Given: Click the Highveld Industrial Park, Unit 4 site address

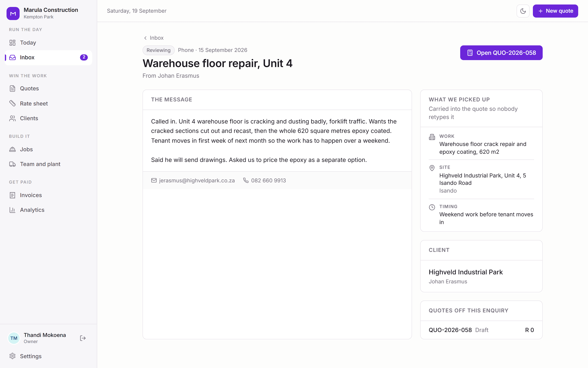Looking at the screenshot, I should [483, 179].
